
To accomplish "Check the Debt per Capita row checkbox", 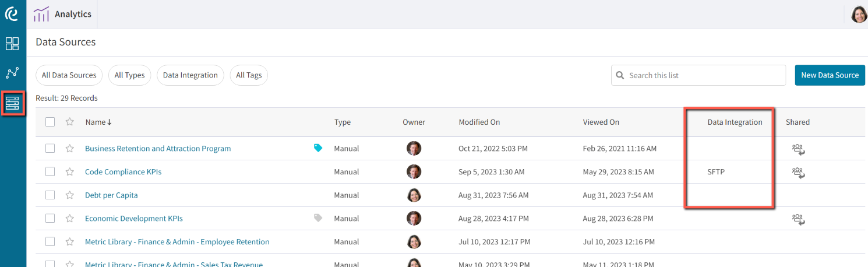I will coord(50,195).
